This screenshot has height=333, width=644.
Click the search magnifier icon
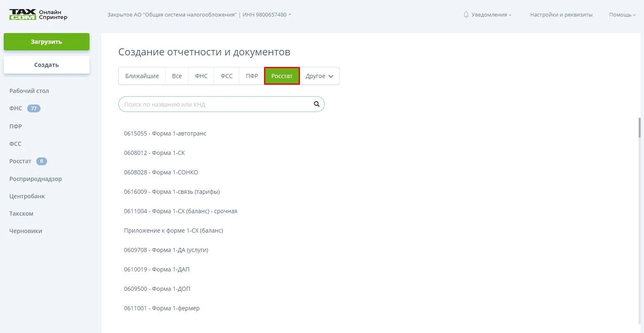click(x=316, y=104)
